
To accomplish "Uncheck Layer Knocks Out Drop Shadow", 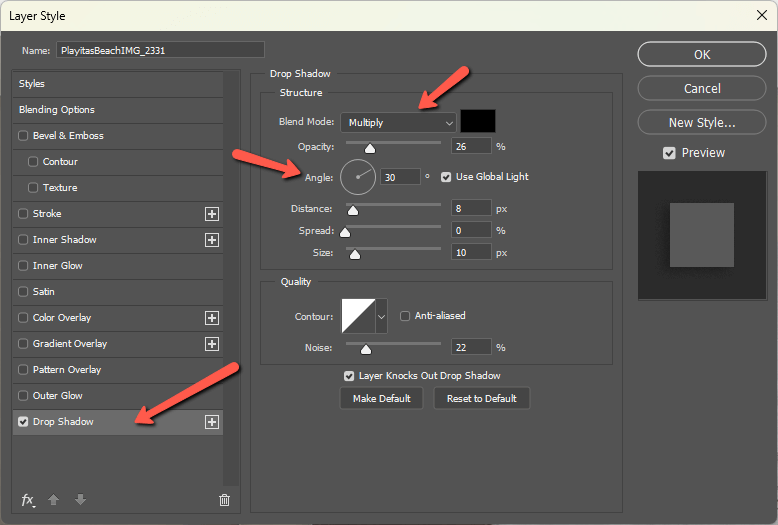I will 349,376.
